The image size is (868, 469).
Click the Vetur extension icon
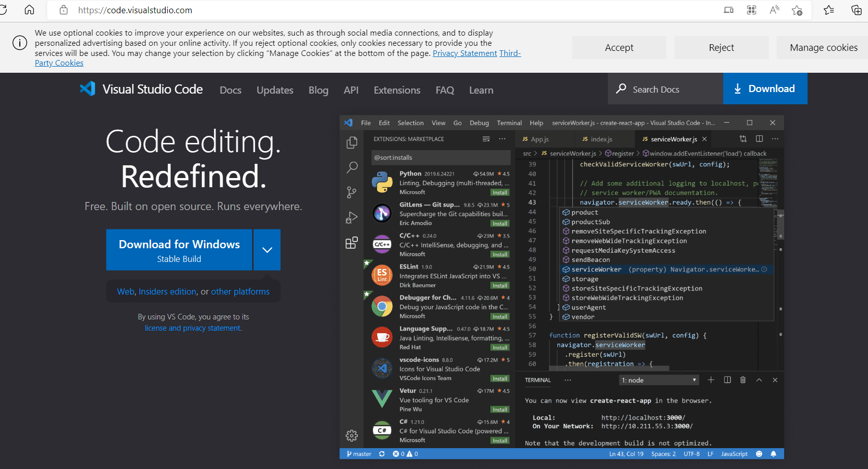point(382,399)
